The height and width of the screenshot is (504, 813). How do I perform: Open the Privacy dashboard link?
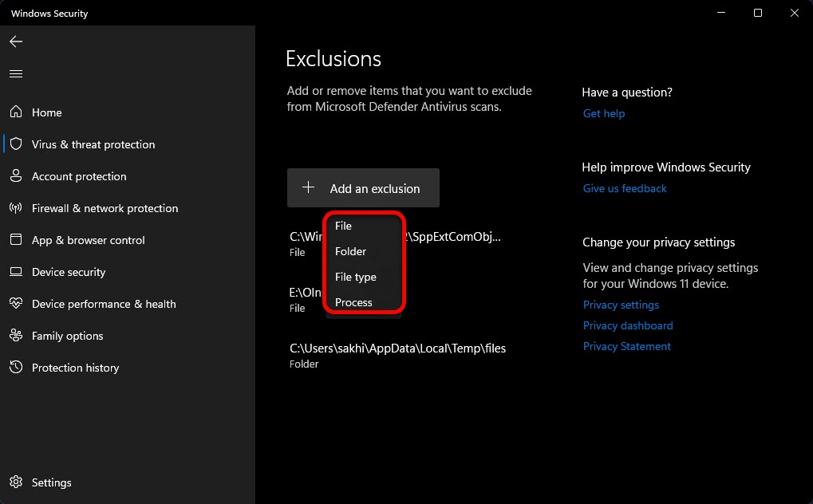(x=628, y=325)
